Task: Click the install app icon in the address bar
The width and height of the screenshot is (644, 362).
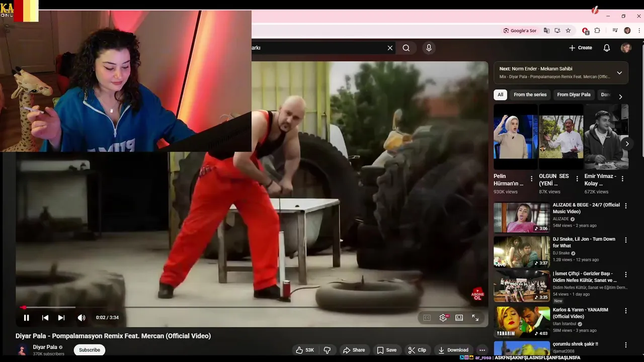Action: coord(557,31)
